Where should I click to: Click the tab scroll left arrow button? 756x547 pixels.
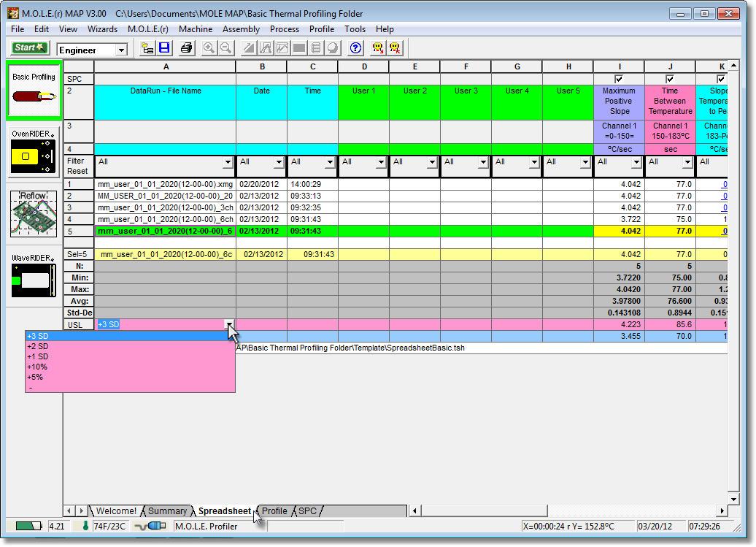[x=69, y=510]
